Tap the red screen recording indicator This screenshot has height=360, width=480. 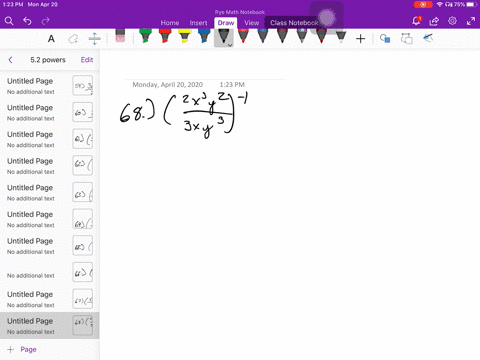click(423, 4)
